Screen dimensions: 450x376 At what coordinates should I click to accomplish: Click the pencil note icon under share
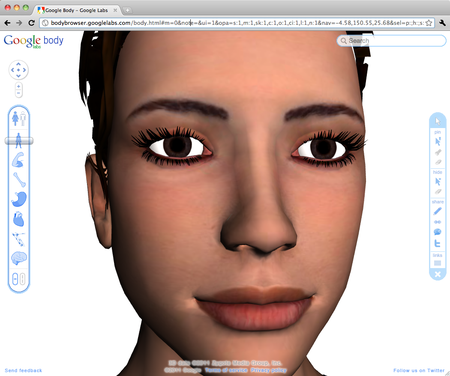438,211
